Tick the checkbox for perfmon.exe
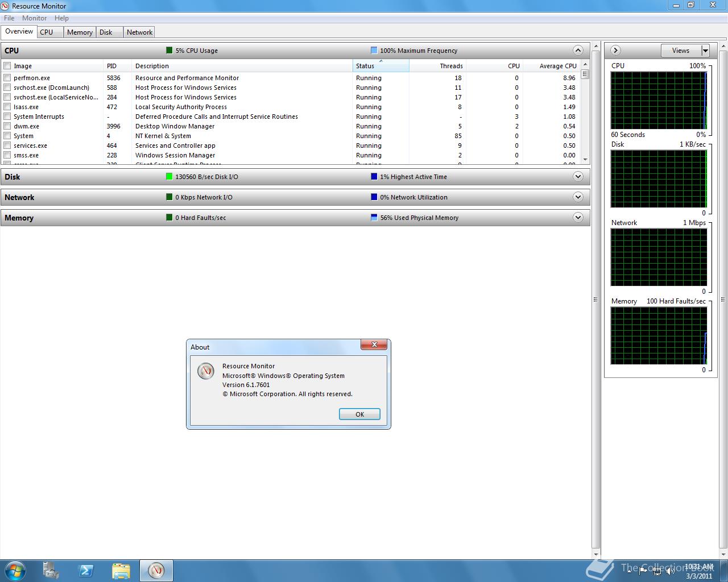This screenshot has height=582, width=728. [x=7, y=78]
